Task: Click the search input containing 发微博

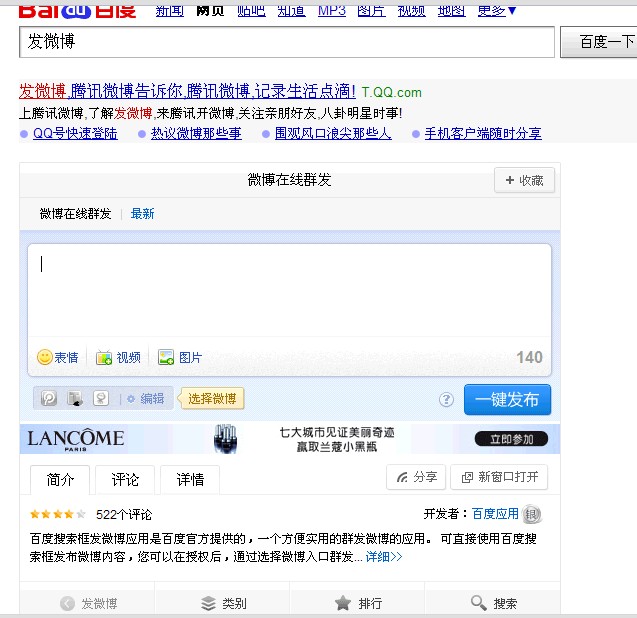Action: click(287, 42)
